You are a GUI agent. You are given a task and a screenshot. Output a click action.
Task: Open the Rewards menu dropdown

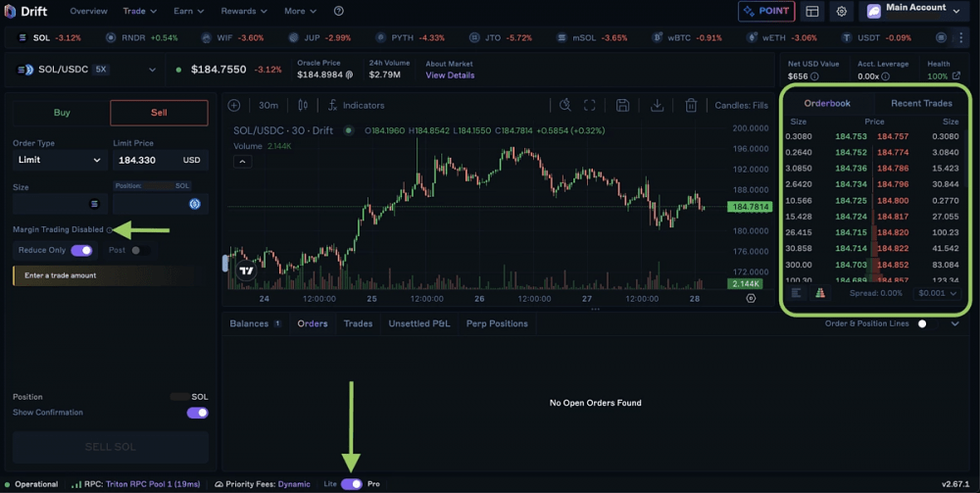[244, 11]
